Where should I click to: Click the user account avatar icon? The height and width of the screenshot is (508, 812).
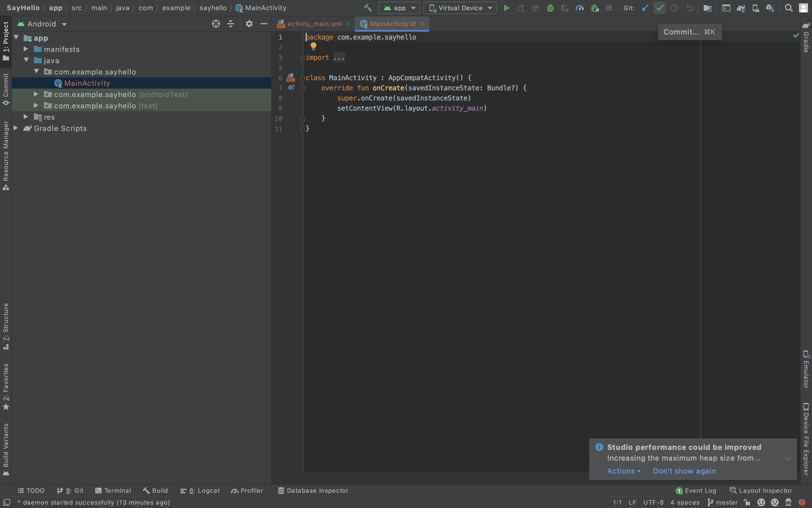803,8
